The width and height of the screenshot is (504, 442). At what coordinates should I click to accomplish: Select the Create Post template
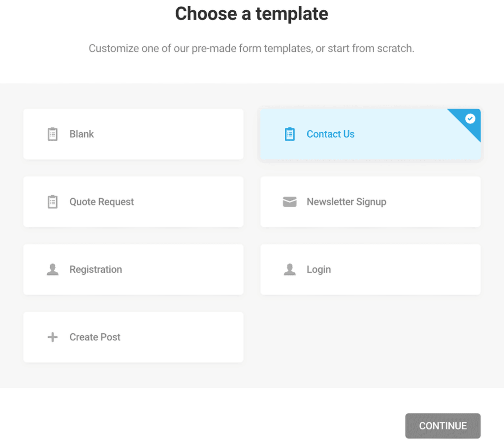click(133, 337)
